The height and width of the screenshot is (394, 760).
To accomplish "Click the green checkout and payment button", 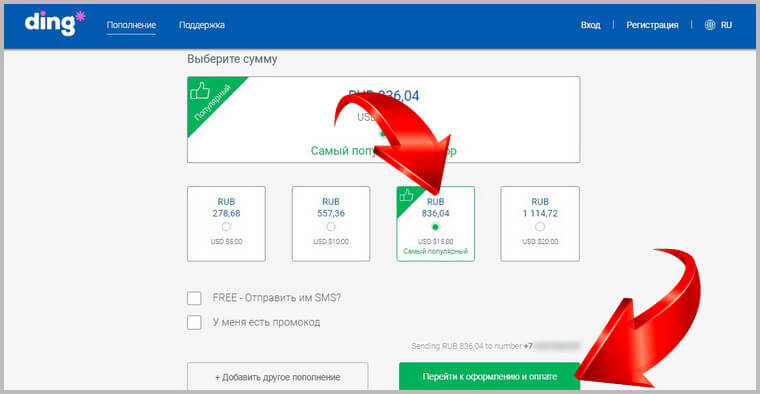I will click(490, 377).
